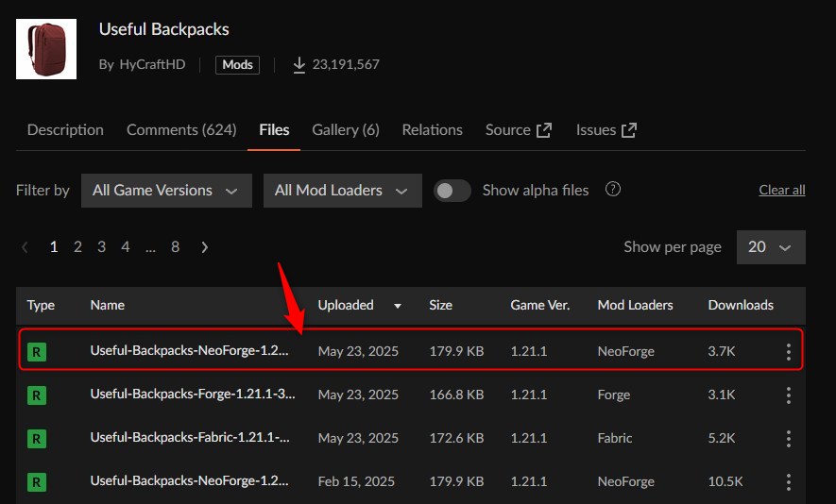The image size is (836, 504).
Task: Open the Issues external link tab
Action: click(606, 130)
